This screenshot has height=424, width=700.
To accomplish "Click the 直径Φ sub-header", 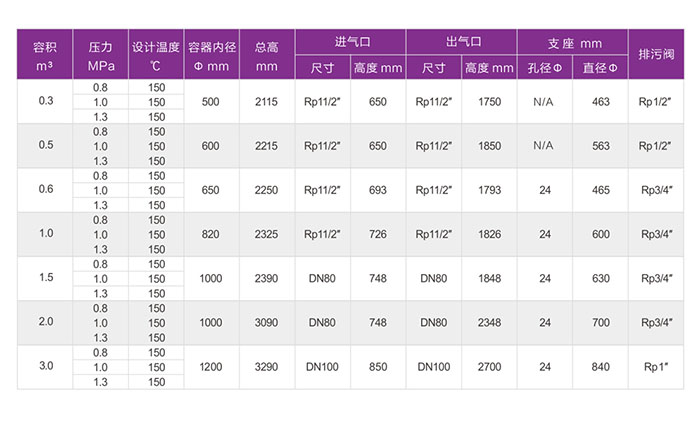I will click(600, 68).
